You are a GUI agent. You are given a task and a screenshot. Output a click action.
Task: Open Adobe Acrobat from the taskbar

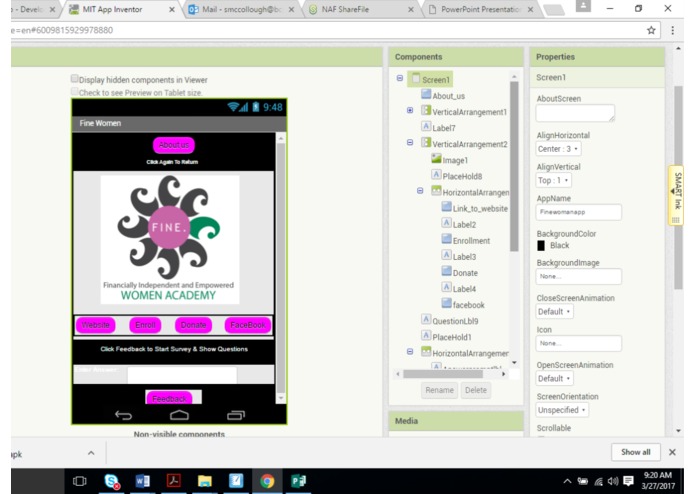[x=174, y=481]
